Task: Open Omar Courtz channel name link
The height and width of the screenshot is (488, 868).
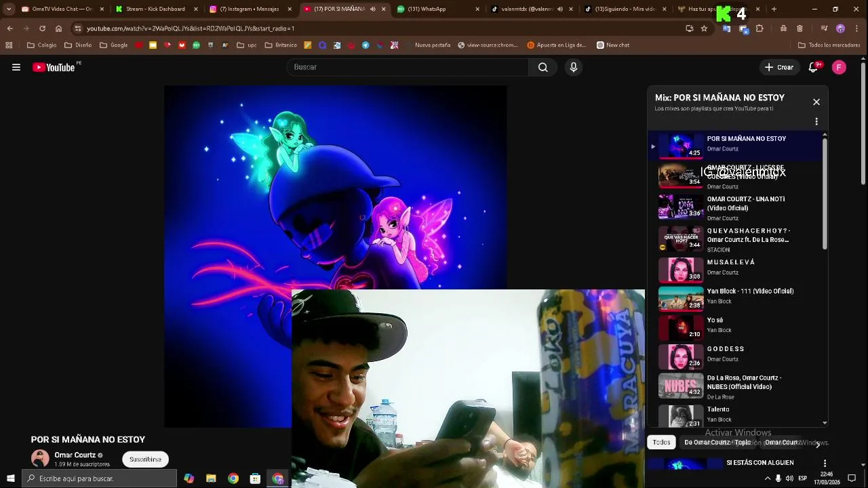Action: (x=75, y=455)
